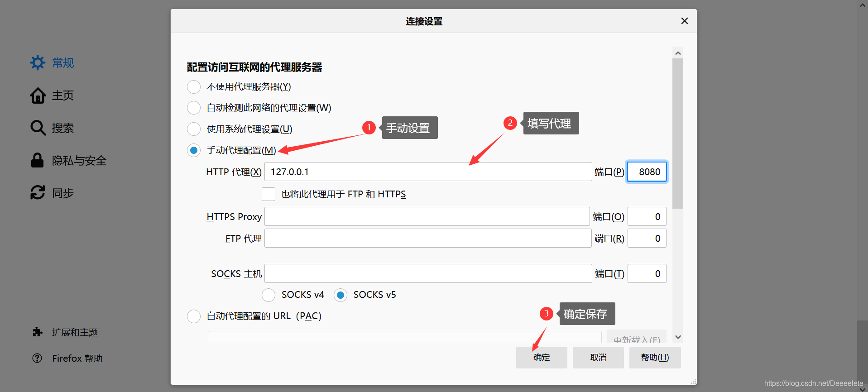
Task: Click the gear icon beside 常规
Action: (38, 62)
